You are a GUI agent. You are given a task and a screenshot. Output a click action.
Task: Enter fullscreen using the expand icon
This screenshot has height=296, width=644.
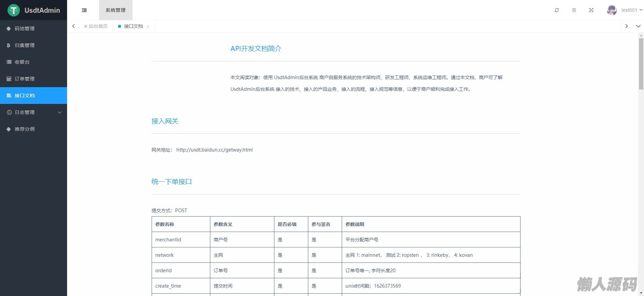(591, 10)
